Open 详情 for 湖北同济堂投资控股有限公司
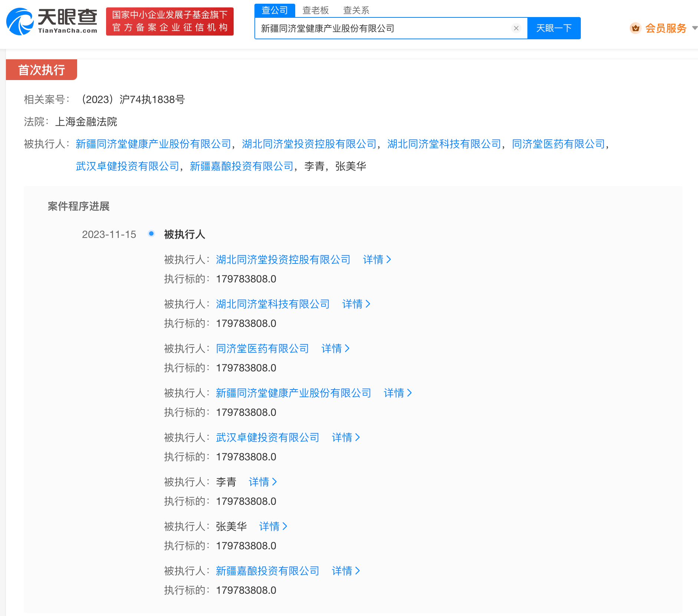The image size is (698, 616). pos(377,259)
